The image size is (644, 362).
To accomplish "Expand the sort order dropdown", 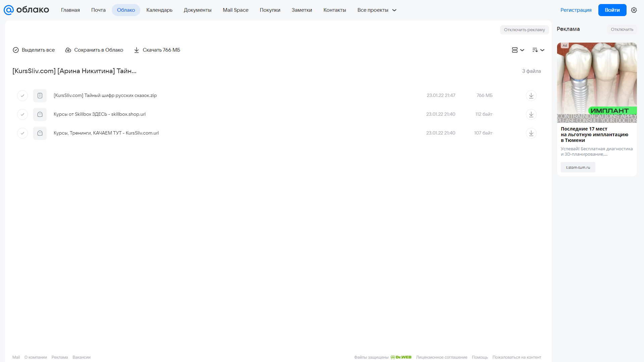I will click(x=538, y=50).
